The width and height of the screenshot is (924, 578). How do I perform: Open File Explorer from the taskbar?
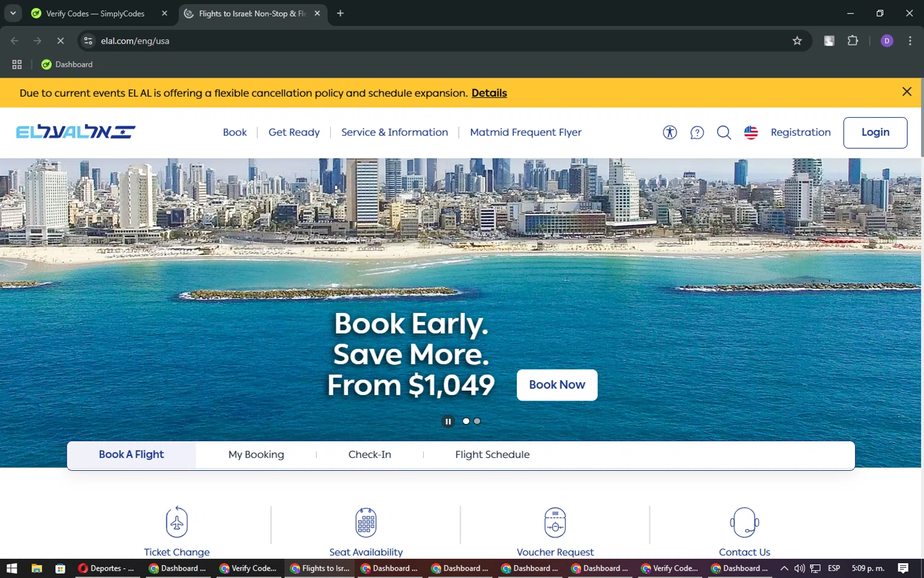(36, 568)
